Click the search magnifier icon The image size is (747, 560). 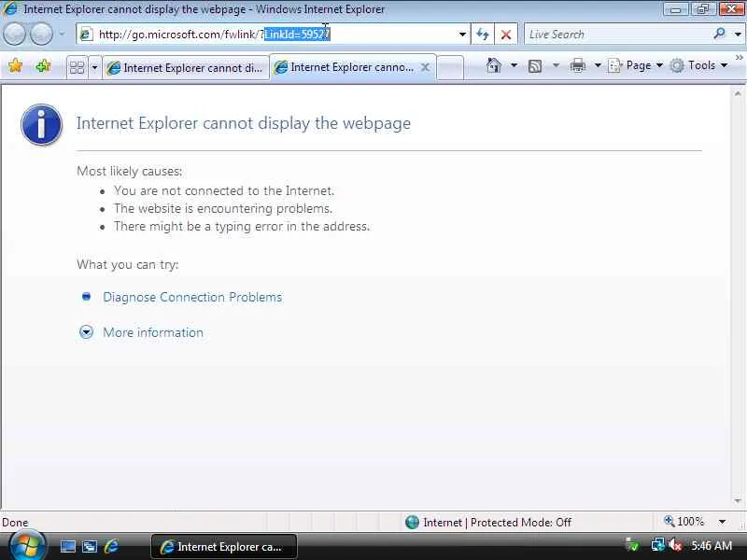pyautogui.click(x=719, y=34)
